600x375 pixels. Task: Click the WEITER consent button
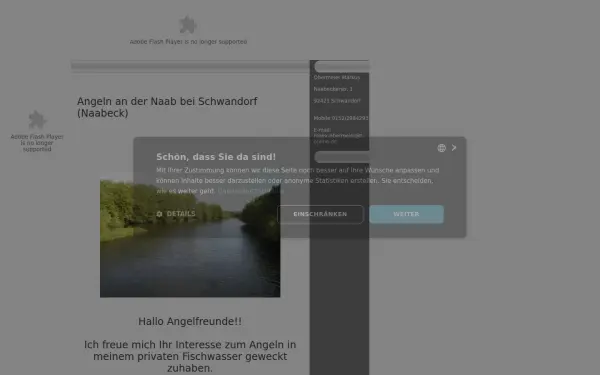(406, 214)
